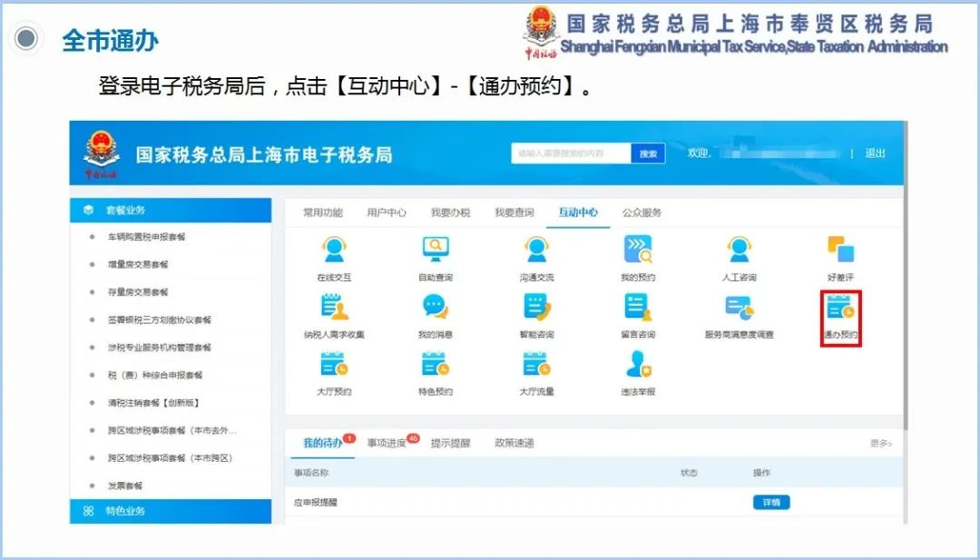Click the 套餐业务 cube icon
Viewport: 980px width, 560px height.
[x=88, y=210]
